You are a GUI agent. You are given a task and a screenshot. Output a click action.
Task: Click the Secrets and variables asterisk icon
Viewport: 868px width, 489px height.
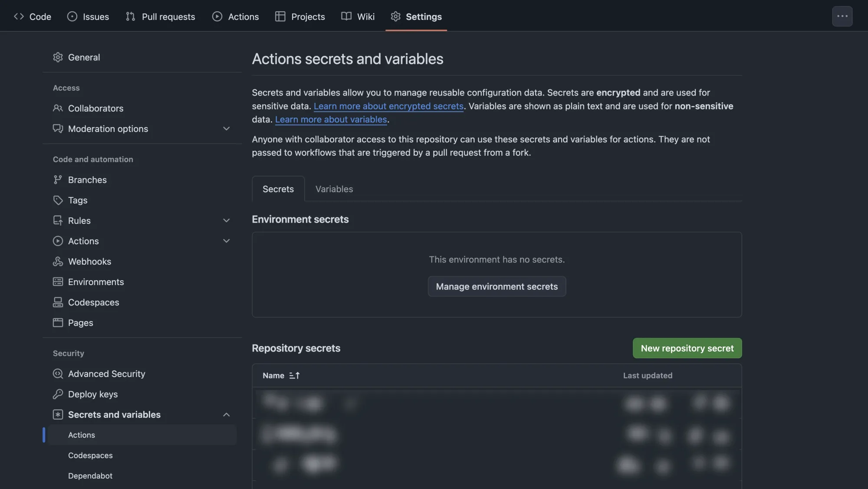coord(58,414)
